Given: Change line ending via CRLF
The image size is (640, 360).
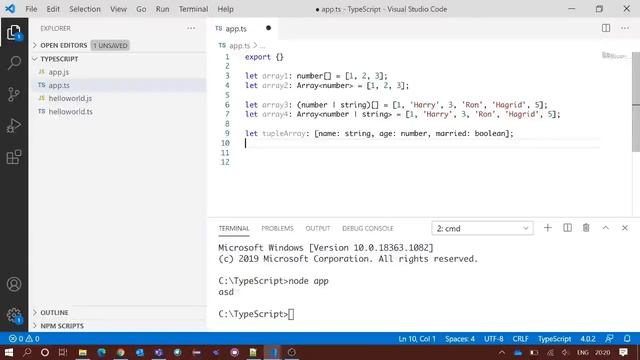Looking at the screenshot, I should click(520, 339).
